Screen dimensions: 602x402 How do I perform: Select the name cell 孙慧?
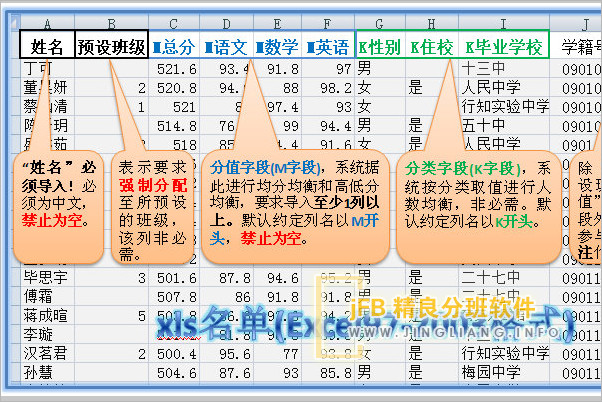[47, 372]
